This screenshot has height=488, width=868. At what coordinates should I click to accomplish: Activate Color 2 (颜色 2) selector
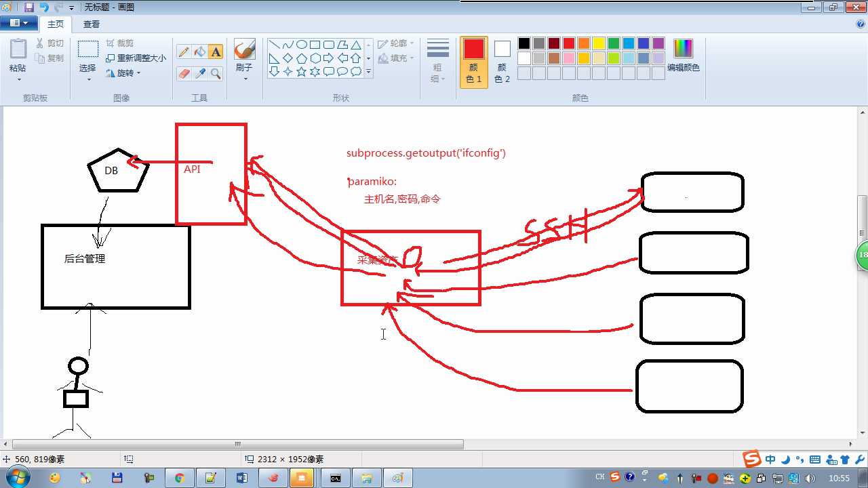[502, 61]
